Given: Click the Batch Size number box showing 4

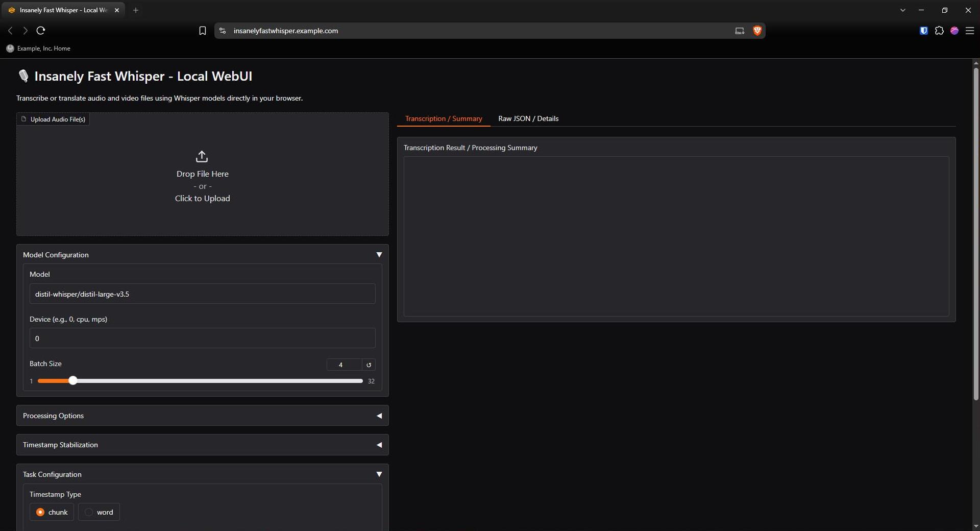Looking at the screenshot, I should 345,365.
